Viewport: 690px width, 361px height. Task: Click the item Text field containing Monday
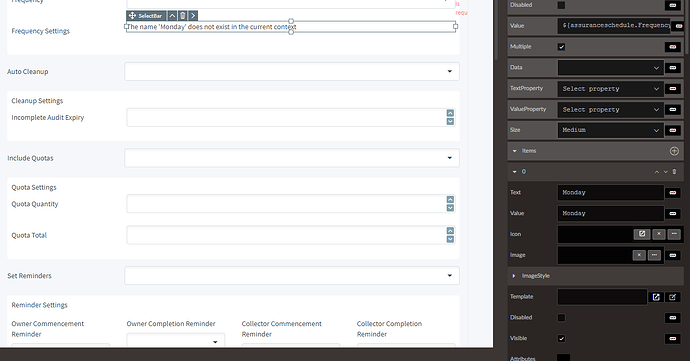(x=610, y=192)
